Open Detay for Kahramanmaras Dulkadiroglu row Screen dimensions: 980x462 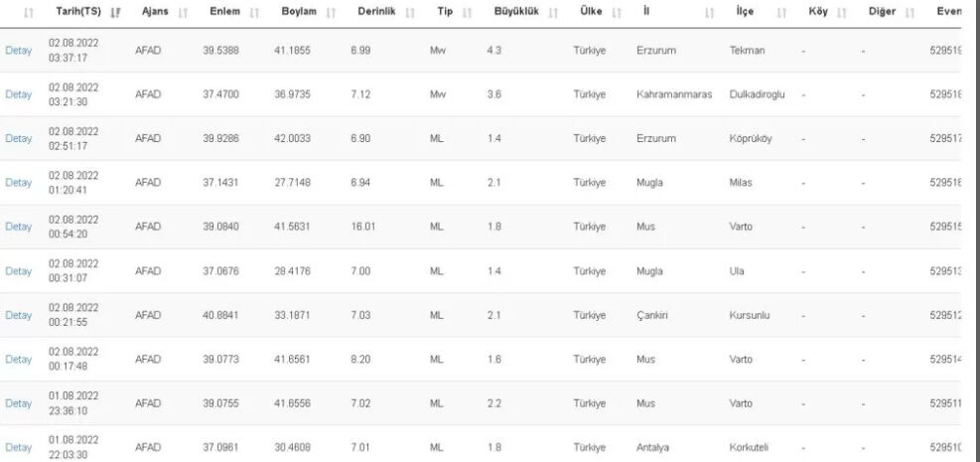click(18, 94)
